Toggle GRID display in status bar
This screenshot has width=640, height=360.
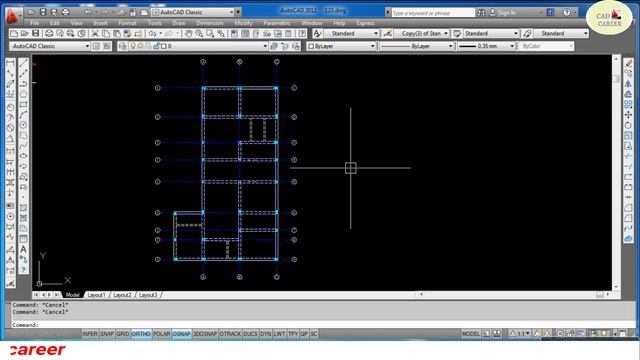(123, 334)
